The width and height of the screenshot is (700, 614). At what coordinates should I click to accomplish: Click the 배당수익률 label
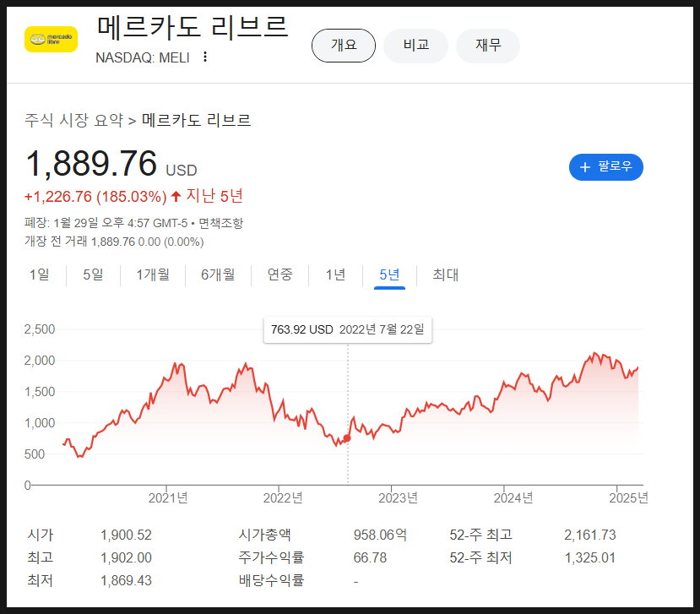click(271, 580)
